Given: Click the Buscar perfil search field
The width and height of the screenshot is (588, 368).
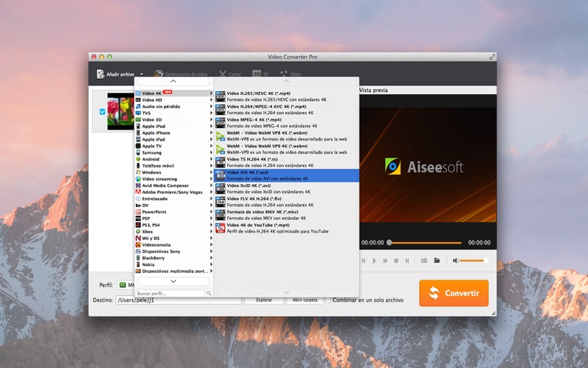Looking at the screenshot, I should [170, 293].
